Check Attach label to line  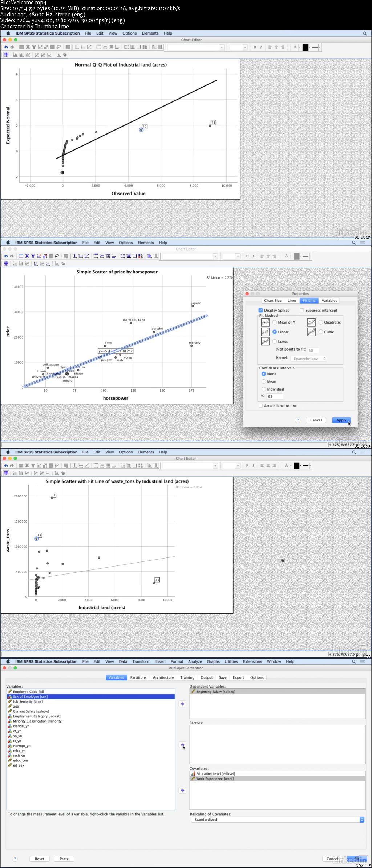260,406
